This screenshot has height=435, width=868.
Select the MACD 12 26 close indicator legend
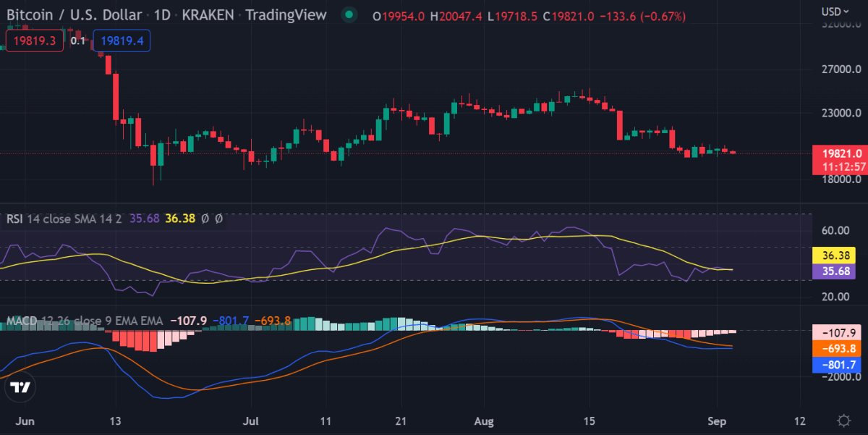point(85,320)
